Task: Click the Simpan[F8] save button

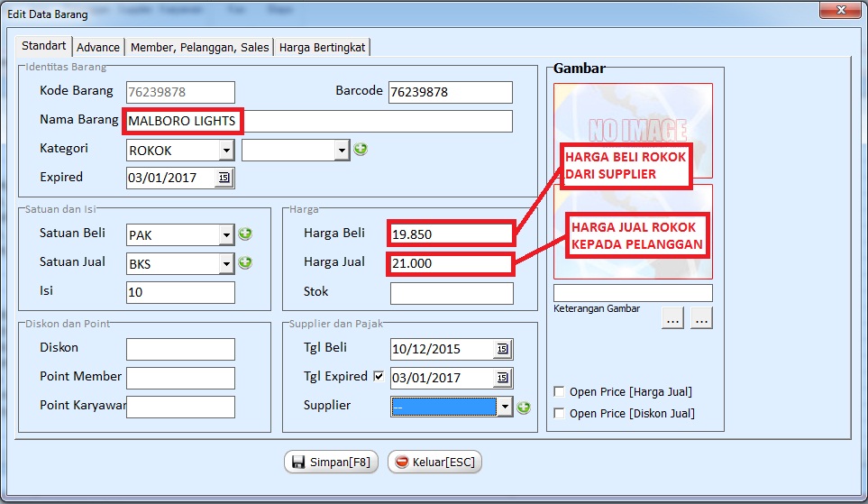Action: tap(331, 462)
